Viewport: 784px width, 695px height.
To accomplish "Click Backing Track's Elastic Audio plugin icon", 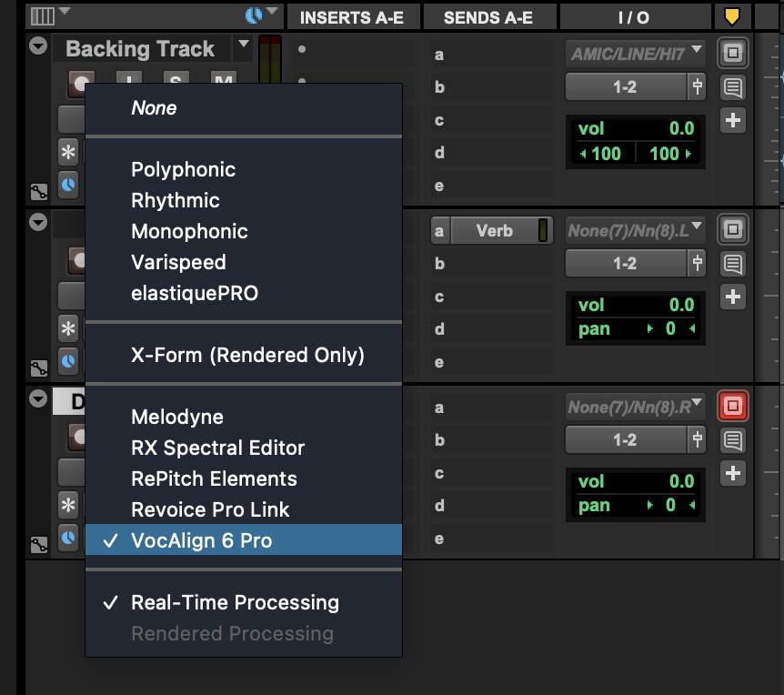I will [x=69, y=185].
